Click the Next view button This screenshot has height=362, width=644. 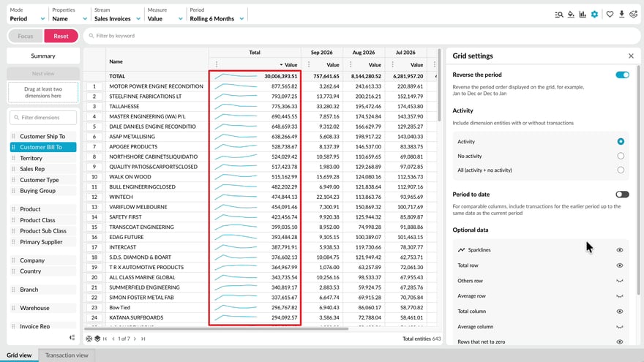pyautogui.click(x=43, y=73)
